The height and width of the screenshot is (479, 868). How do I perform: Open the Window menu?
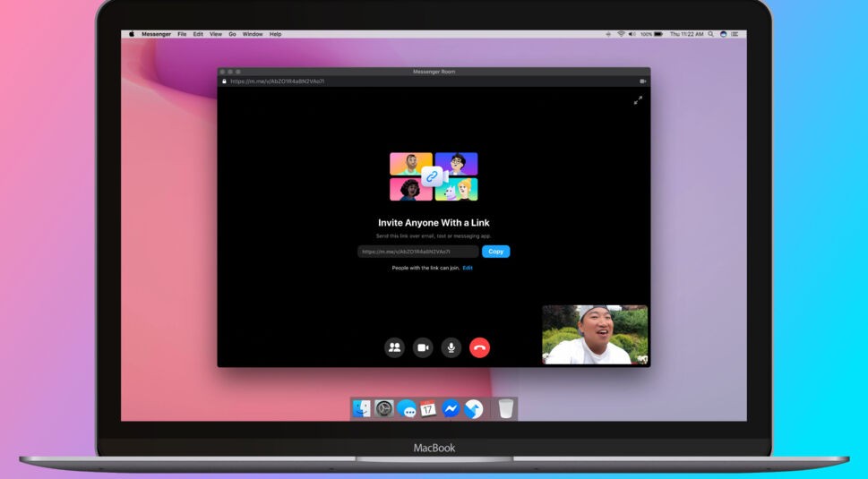click(x=253, y=34)
